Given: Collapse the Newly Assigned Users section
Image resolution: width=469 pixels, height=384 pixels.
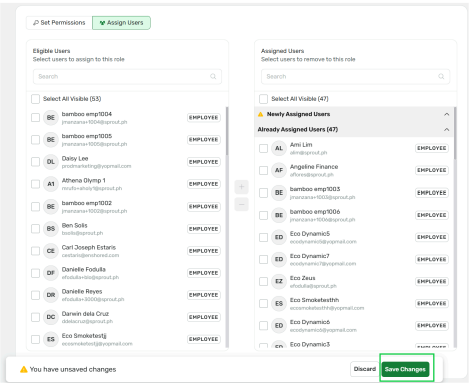Looking at the screenshot, I should [x=447, y=114].
